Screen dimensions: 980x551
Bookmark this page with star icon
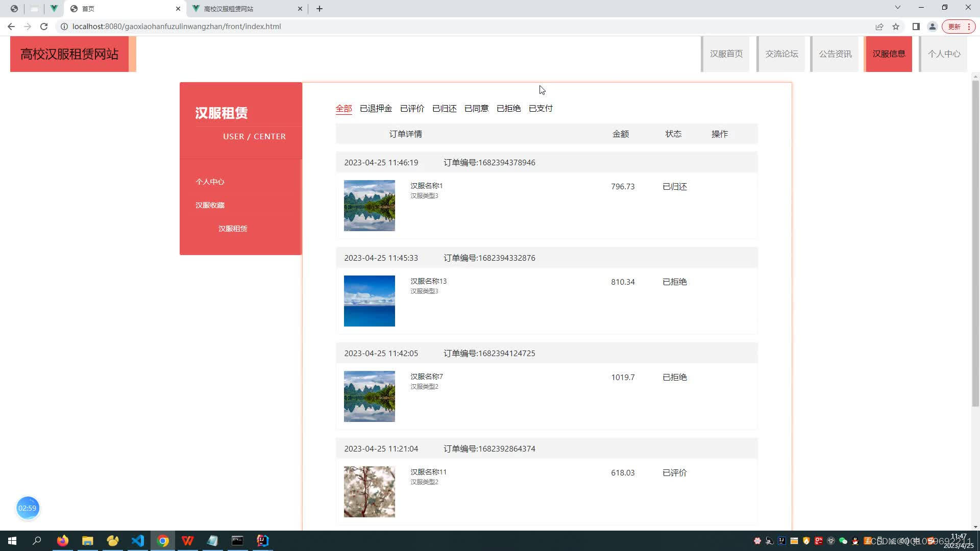coord(896,27)
